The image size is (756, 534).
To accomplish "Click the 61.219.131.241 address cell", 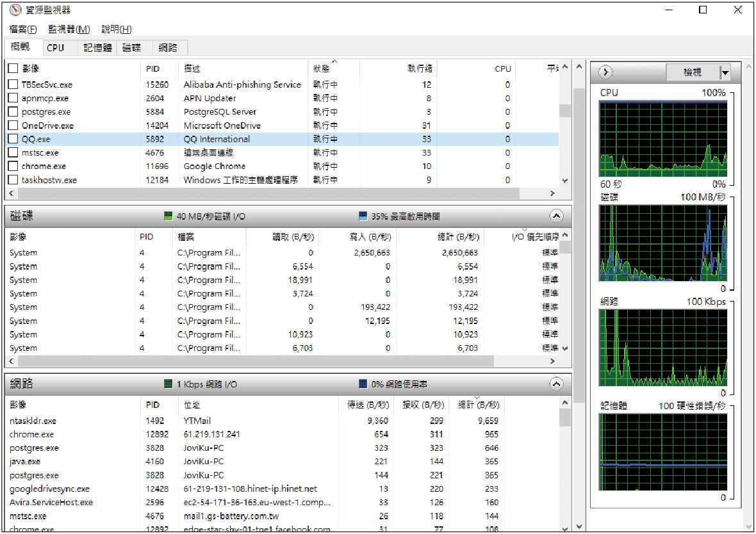I will click(211, 434).
